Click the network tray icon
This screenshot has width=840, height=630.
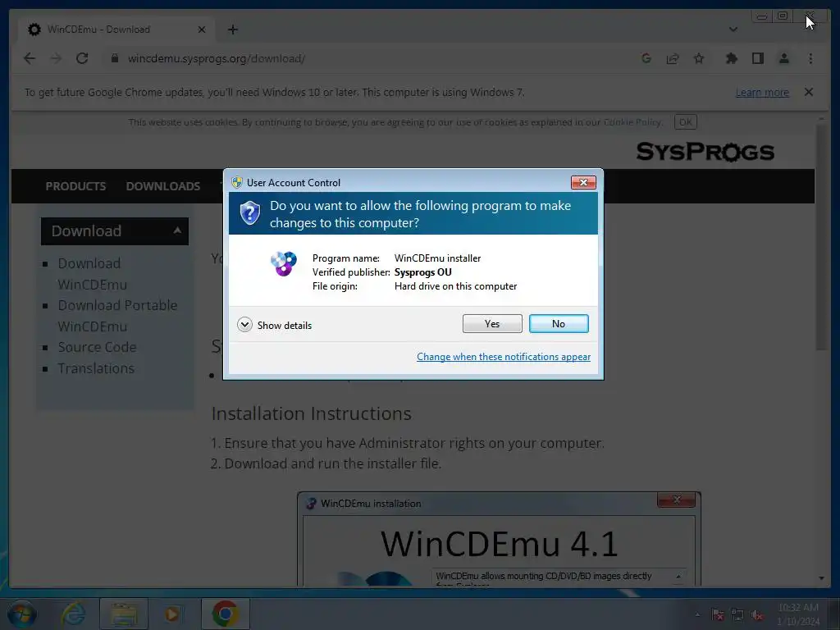(737, 614)
